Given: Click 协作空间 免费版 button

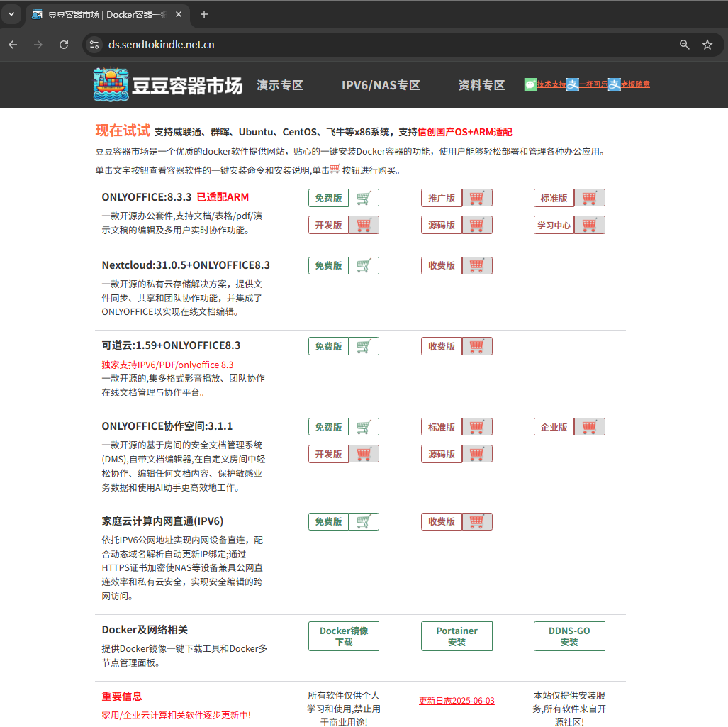Looking at the screenshot, I should pyautogui.click(x=329, y=427).
